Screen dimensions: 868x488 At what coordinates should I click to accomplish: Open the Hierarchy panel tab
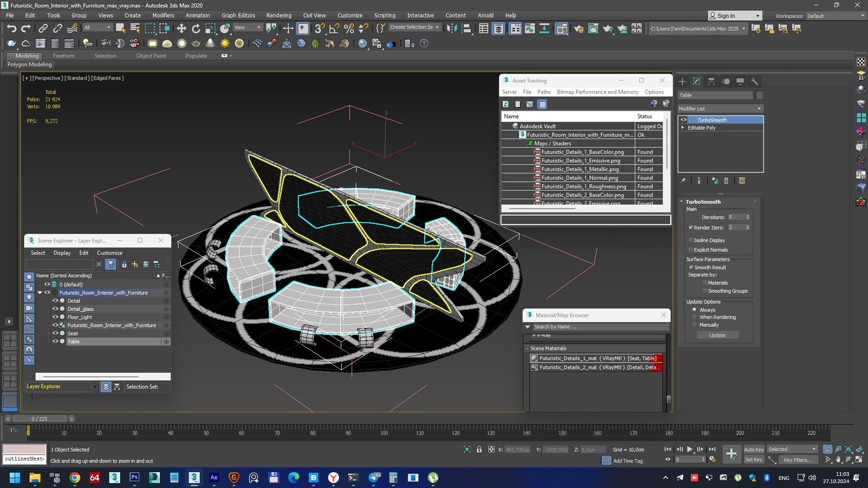[711, 81]
